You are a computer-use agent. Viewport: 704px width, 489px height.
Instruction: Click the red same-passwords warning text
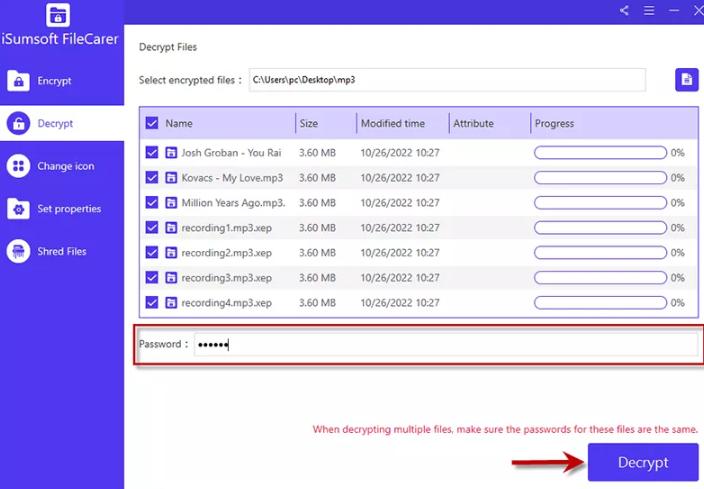click(505, 429)
